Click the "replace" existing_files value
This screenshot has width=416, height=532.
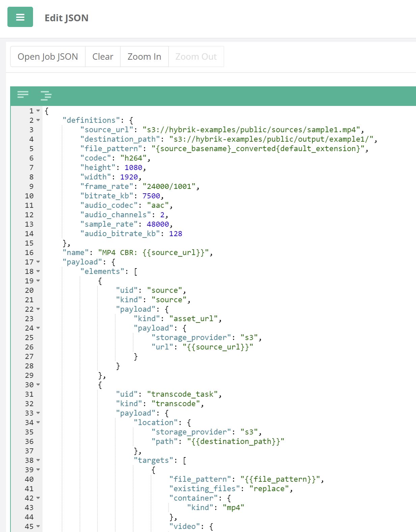[x=269, y=489]
